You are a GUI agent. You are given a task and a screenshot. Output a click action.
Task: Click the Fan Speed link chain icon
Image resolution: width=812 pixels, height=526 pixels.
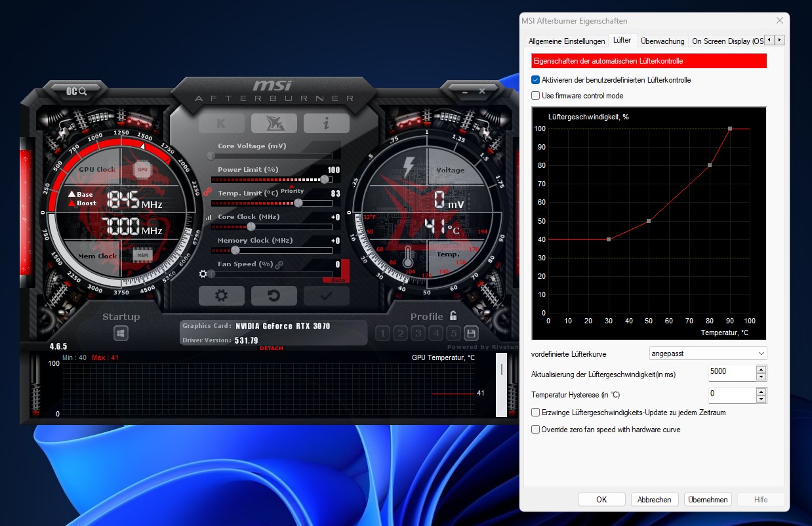pos(279,264)
